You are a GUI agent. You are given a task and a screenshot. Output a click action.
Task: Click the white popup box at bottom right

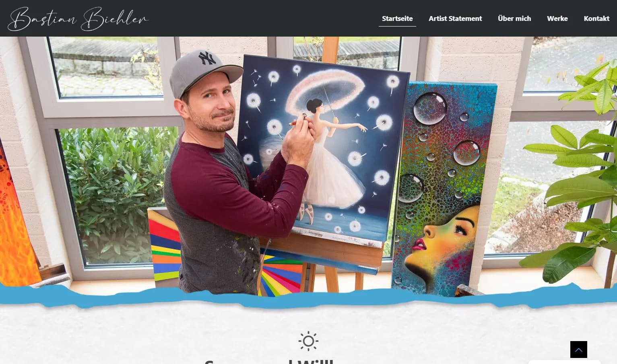[564, 362]
